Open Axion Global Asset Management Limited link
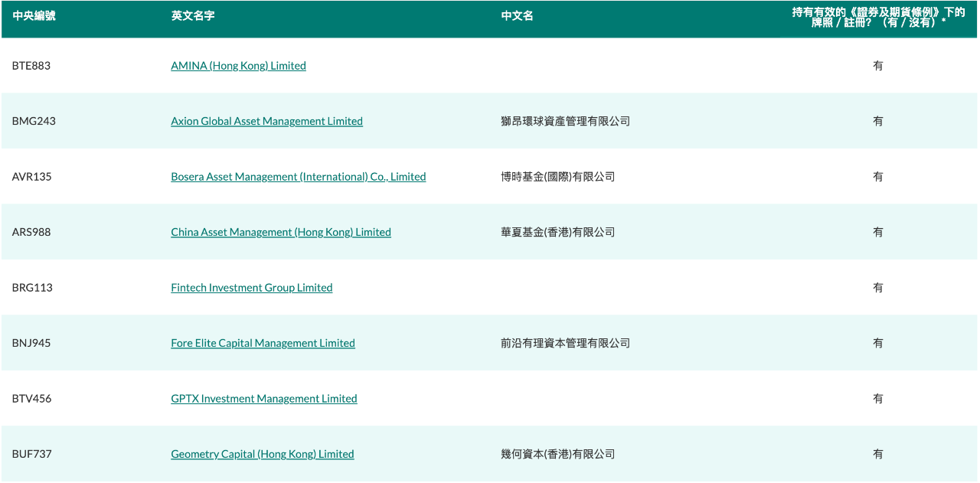 tap(266, 121)
